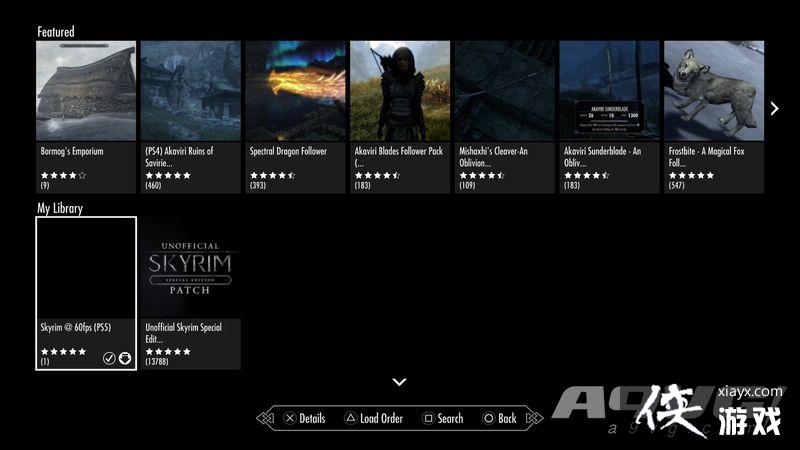Image resolution: width=800 pixels, height=450 pixels.
Task: Select the My Library section heading
Action: (x=60, y=208)
